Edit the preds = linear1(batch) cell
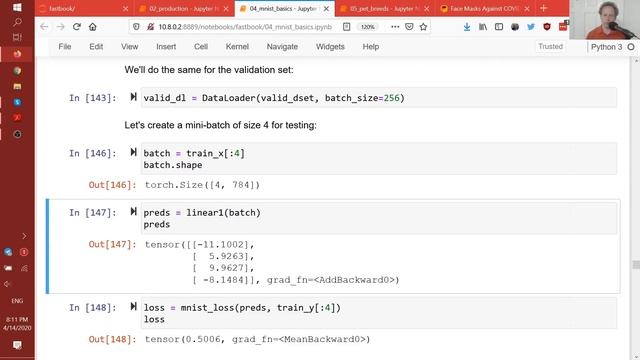This screenshot has width=640, height=360. 379,218
